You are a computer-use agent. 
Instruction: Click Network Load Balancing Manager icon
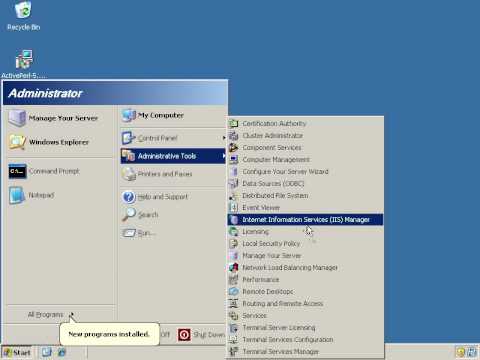234,267
